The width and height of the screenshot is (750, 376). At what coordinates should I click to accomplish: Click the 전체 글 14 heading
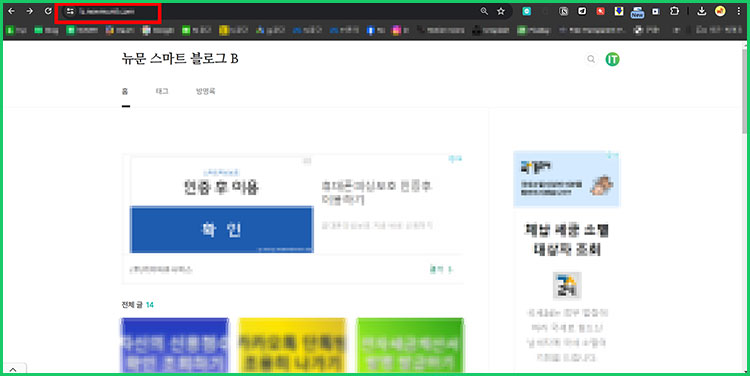point(138,305)
